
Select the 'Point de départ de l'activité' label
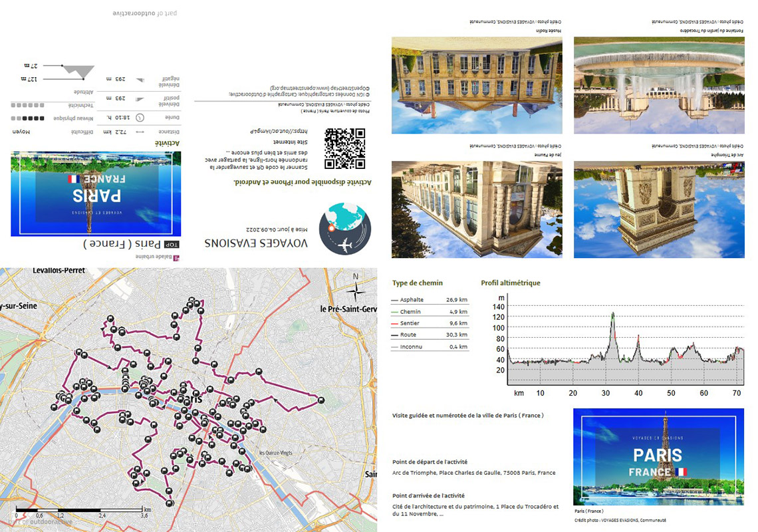[x=430, y=462]
